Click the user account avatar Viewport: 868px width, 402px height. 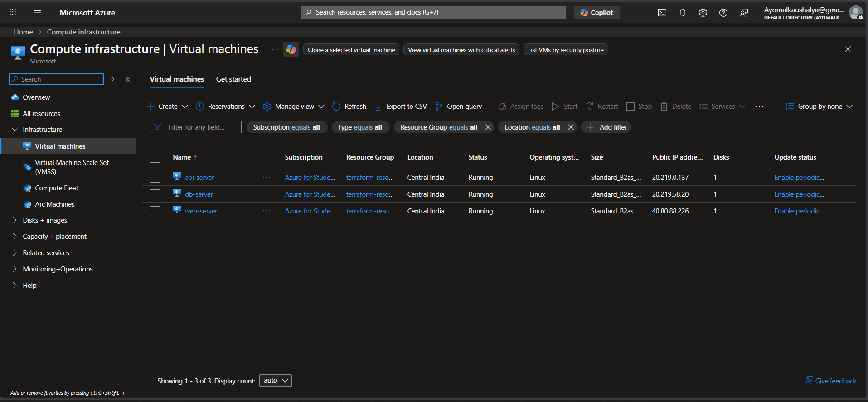pyautogui.click(x=856, y=13)
